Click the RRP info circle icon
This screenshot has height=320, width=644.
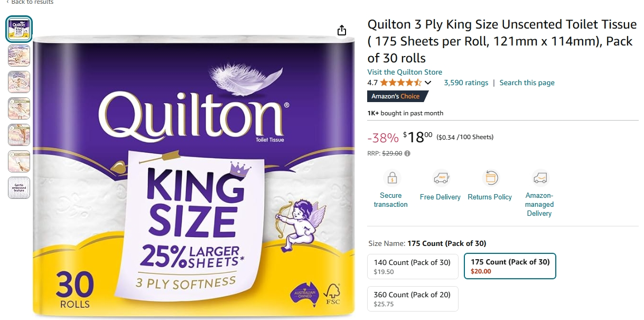point(407,154)
